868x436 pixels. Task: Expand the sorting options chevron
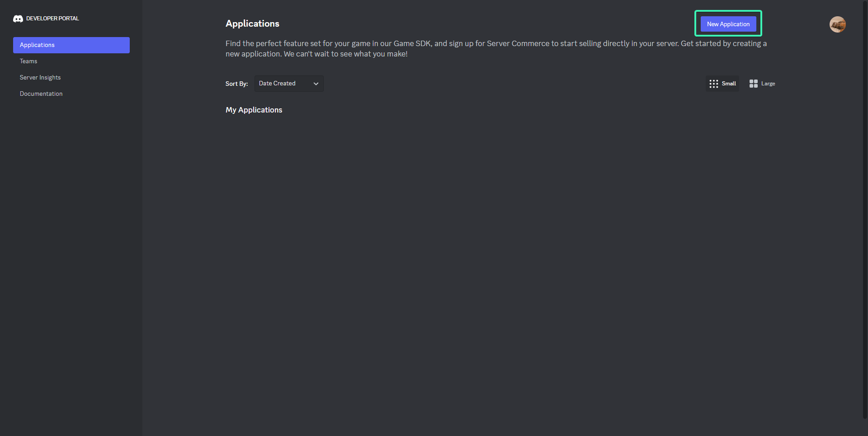pos(316,84)
